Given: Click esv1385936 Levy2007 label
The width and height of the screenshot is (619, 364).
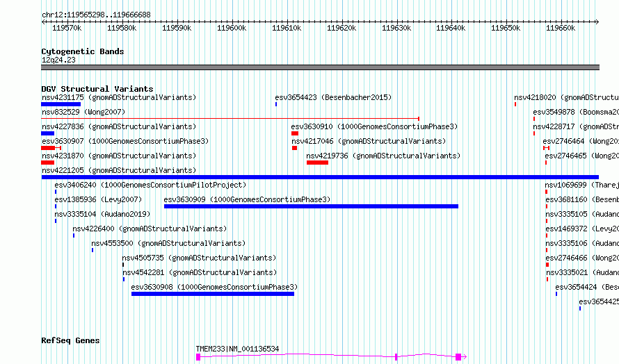Looking at the screenshot, I should coord(98,199).
